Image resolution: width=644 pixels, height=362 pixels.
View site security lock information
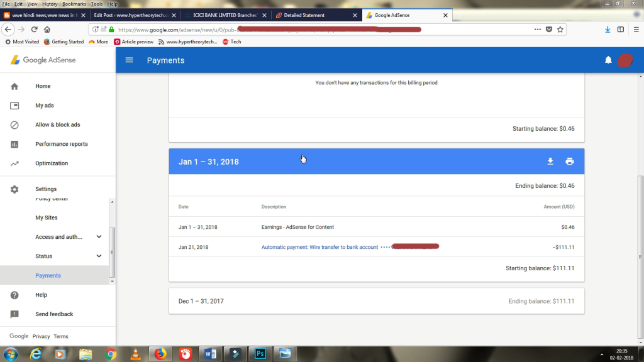[x=111, y=30]
